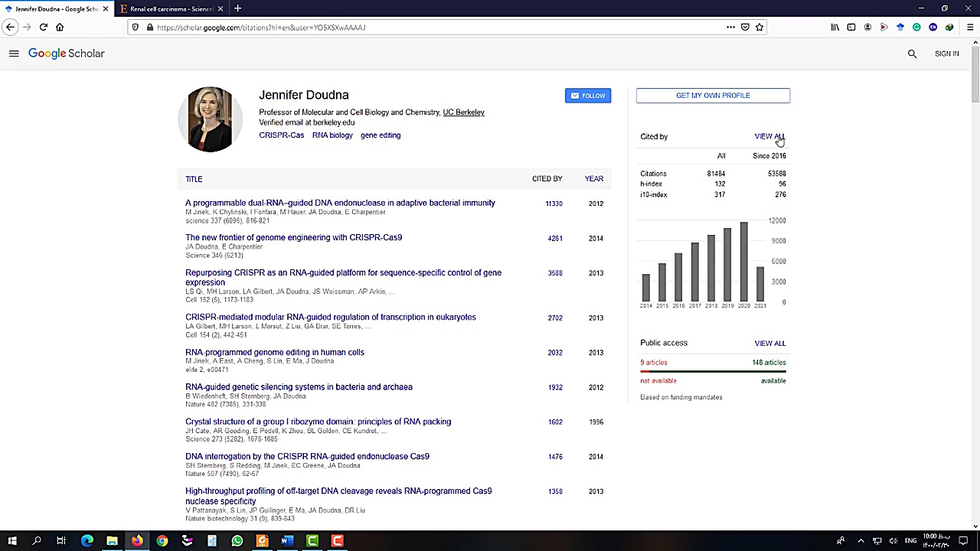Click GET MY OWN PROFILE
Screen dimensions: 980x551
713,95
